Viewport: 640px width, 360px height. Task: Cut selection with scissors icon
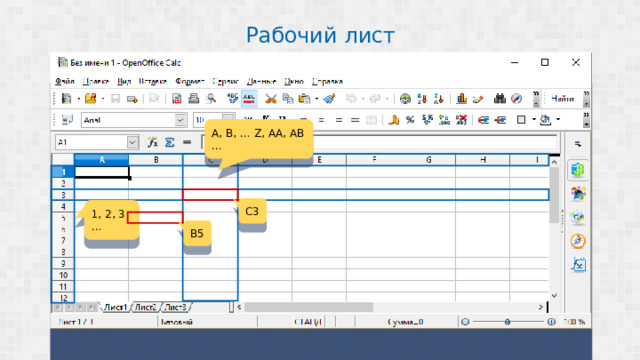[271, 98]
